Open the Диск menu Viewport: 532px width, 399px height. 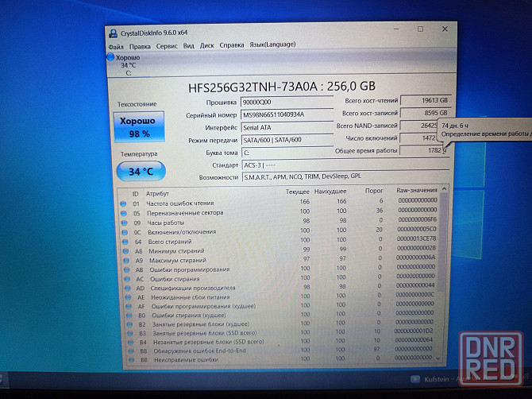[x=206, y=45]
